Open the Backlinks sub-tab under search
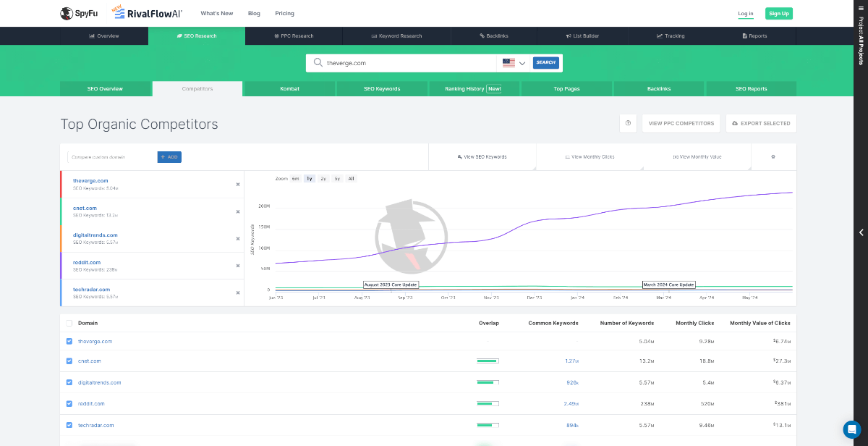868x446 pixels. tap(659, 89)
